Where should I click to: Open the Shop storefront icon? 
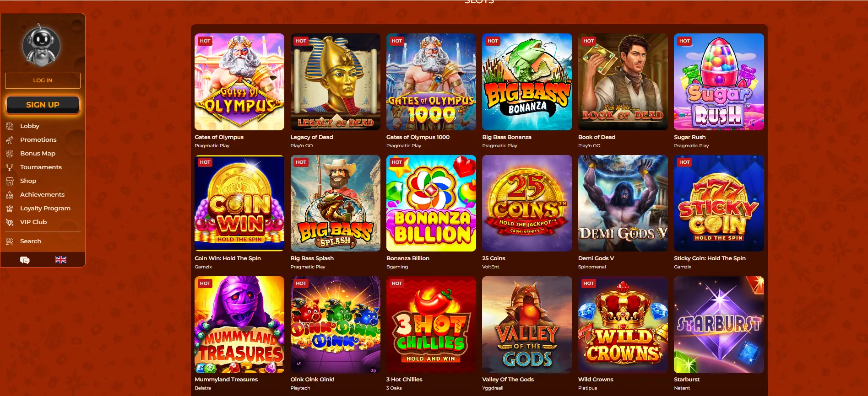pos(10,181)
